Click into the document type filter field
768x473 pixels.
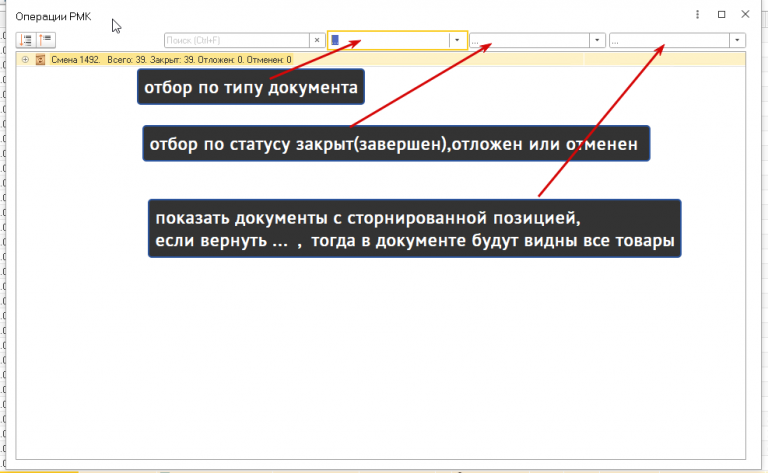point(388,40)
